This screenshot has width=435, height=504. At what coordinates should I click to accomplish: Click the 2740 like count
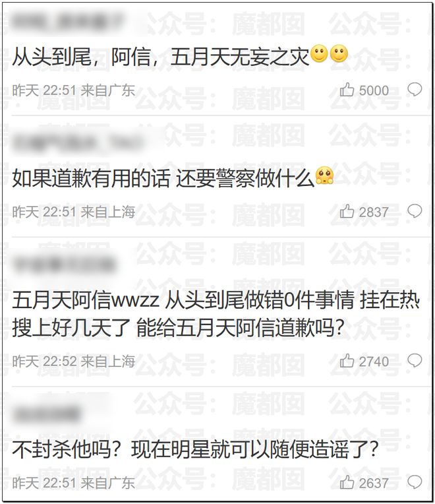(374, 362)
